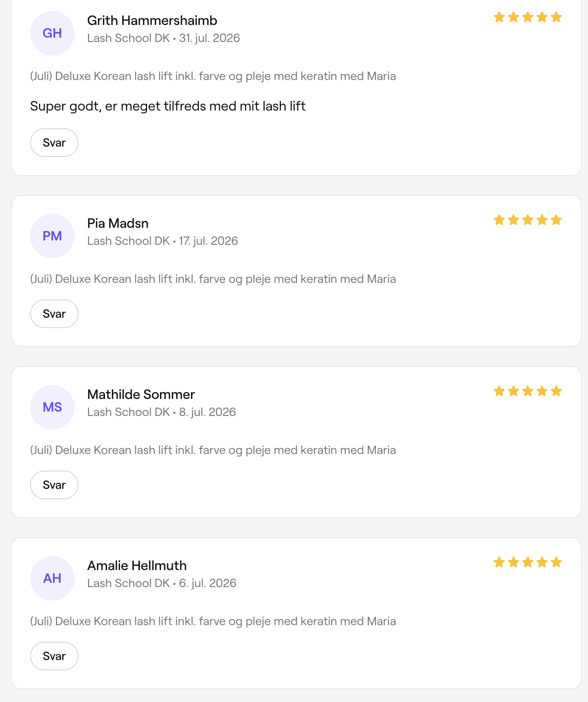Reply to Grith Hammershaimb's review with Svar
The height and width of the screenshot is (702, 588).
point(54,143)
